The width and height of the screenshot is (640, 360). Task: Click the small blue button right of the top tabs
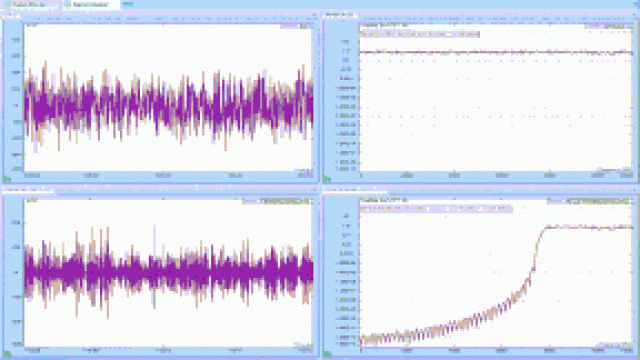(128, 4)
